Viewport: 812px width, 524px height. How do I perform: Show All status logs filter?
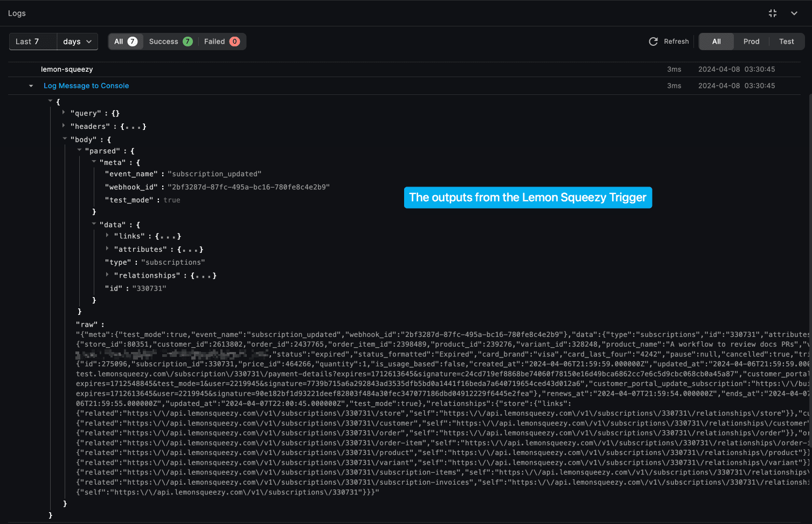click(126, 42)
